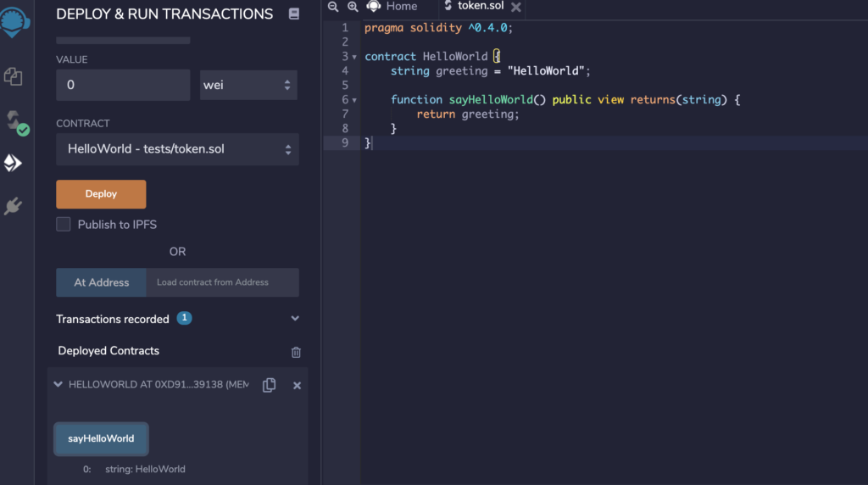Click the Deployed Contracts heading
868x485 pixels.
(x=108, y=350)
